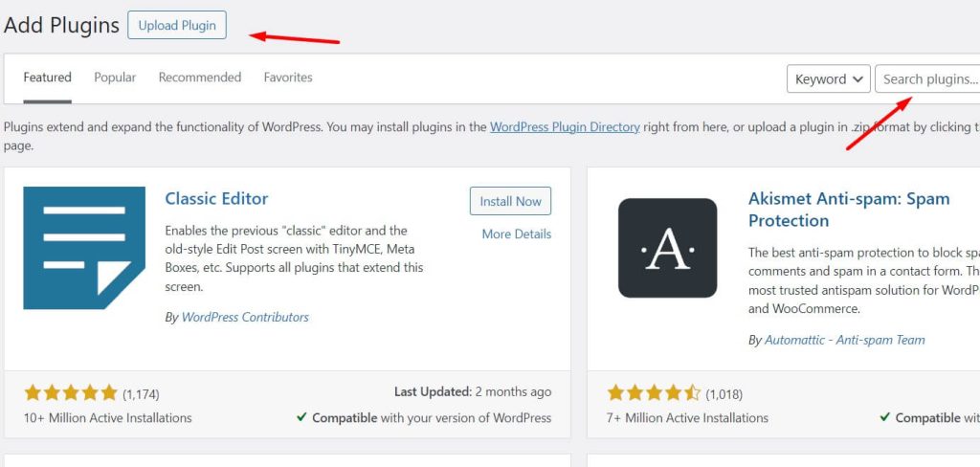The width and height of the screenshot is (980, 467).
Task: Click the Classic Editor compatible checkmark
Action: (x=301, y=417)
